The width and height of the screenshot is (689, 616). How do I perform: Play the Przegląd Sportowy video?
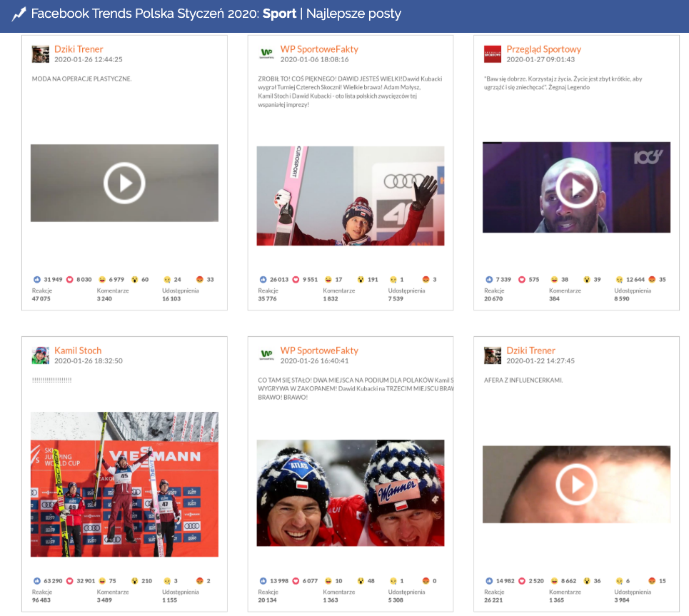point(576,187)
